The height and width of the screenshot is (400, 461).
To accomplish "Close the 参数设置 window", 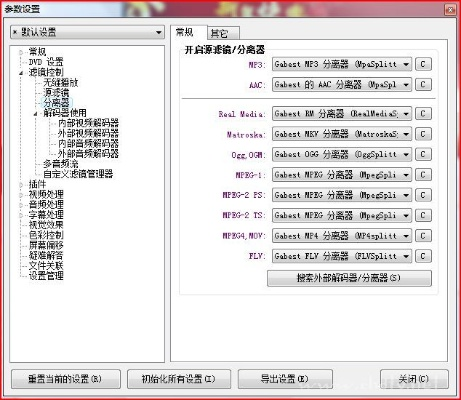I will coord(450,10).
